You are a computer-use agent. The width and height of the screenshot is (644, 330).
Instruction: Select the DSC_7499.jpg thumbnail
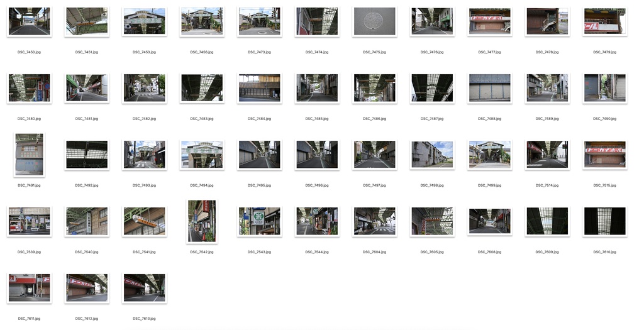[x=489, y=155]
